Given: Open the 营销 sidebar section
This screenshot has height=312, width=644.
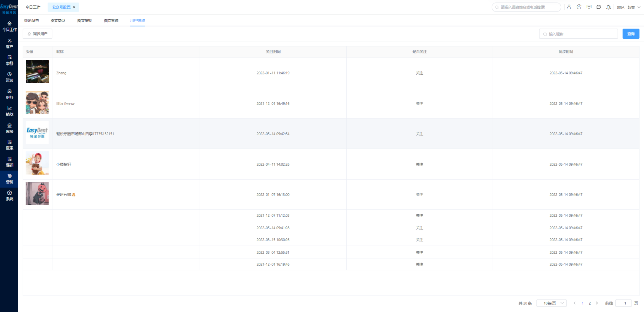Looking at the screenshot, I should coord(9,178).
